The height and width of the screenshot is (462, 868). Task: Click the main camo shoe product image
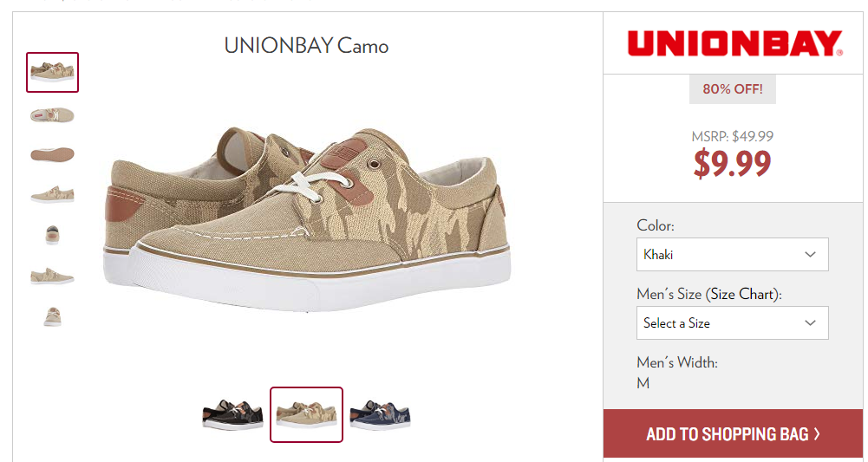tap(306, 218)
